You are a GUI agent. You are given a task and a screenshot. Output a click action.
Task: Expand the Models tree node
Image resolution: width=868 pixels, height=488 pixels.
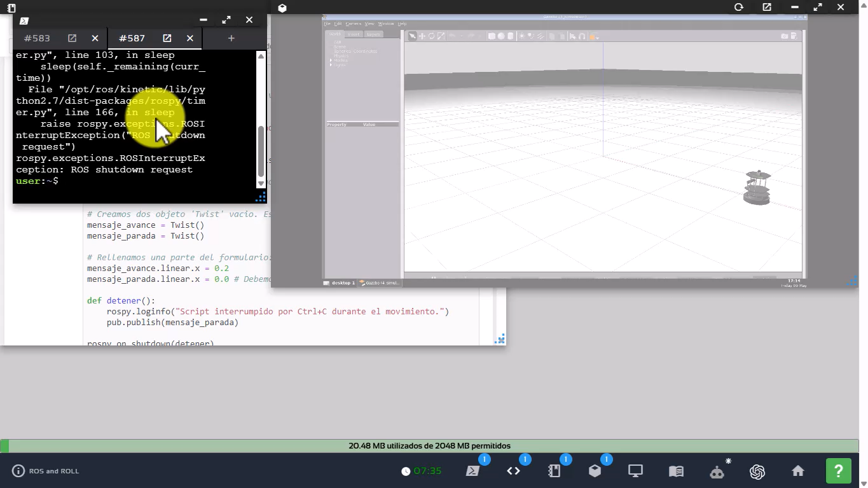coord(331,60)
